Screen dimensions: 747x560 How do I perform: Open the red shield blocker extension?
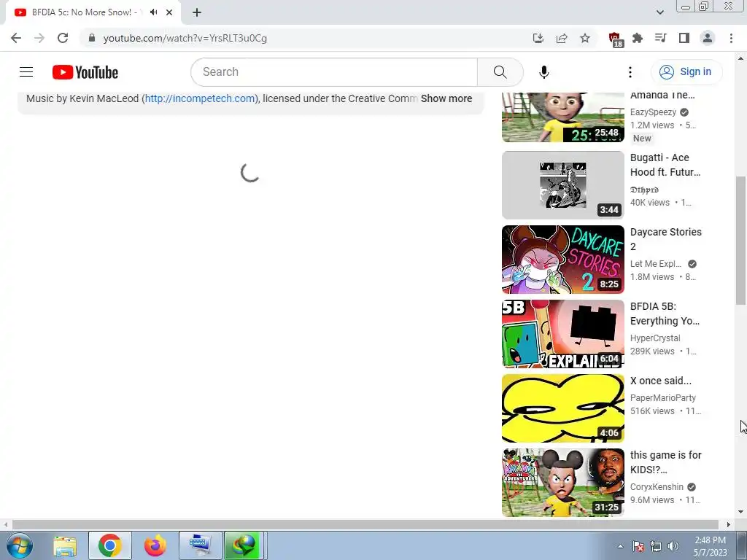615,39
